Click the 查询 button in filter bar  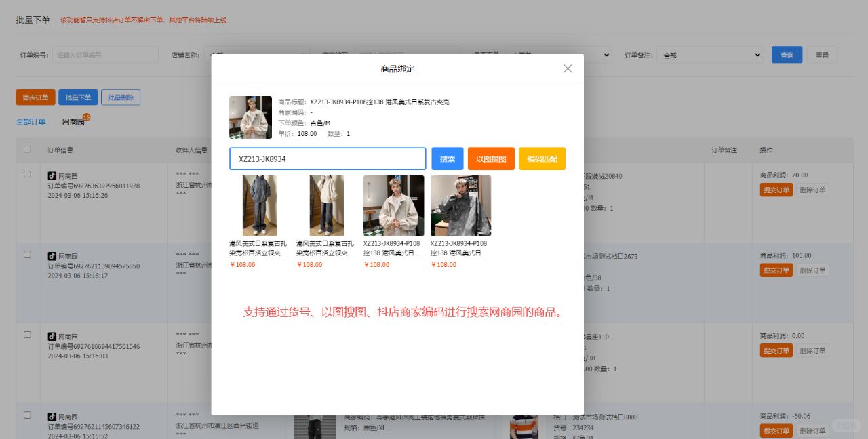(x=787, y=55)
